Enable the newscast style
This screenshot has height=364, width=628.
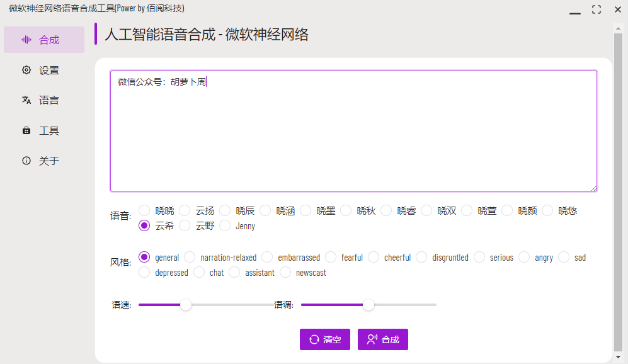point(285,272)
